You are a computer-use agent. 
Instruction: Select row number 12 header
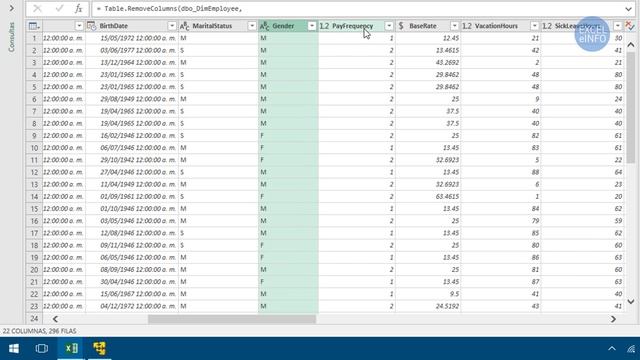click(34, 172)
